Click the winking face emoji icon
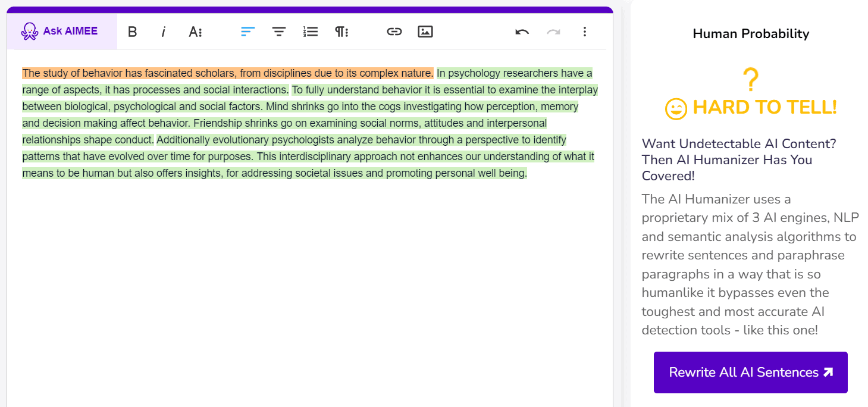The image size is (868, 407). coord(676,108)
